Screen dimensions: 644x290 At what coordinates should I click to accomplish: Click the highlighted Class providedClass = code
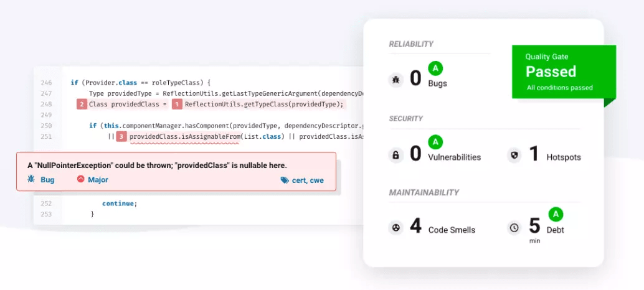pyautogui.click(x=128, y=104)
